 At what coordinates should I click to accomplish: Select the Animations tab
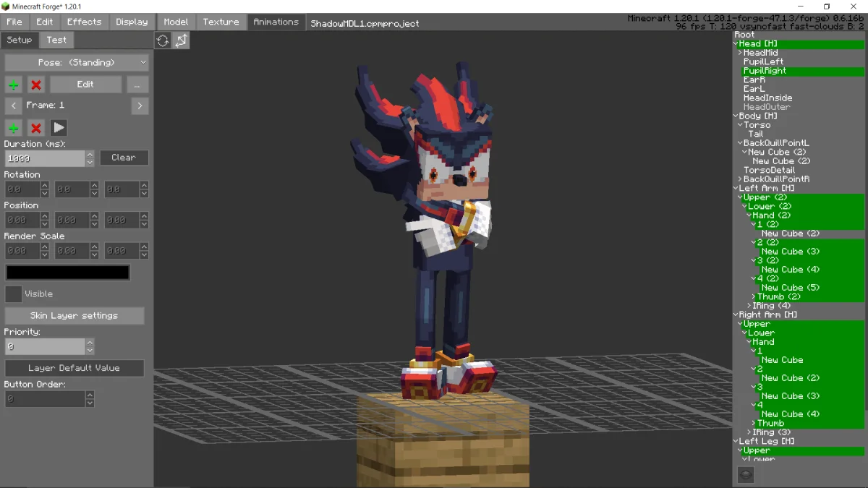point(276,22)
